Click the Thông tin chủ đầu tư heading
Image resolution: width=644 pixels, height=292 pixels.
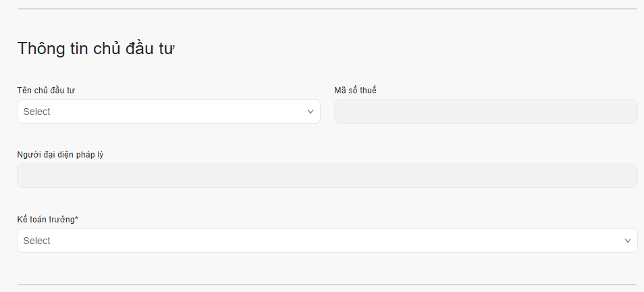(97, 49)
